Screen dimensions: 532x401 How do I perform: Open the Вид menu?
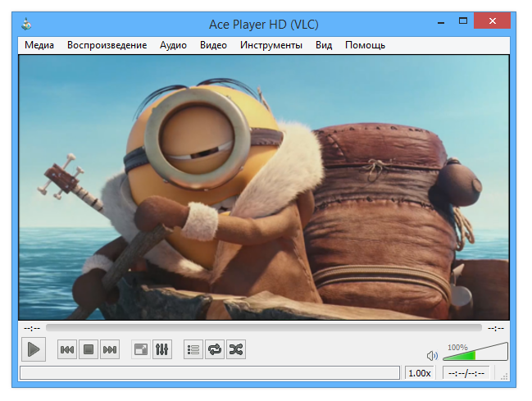tap(324, 45)
